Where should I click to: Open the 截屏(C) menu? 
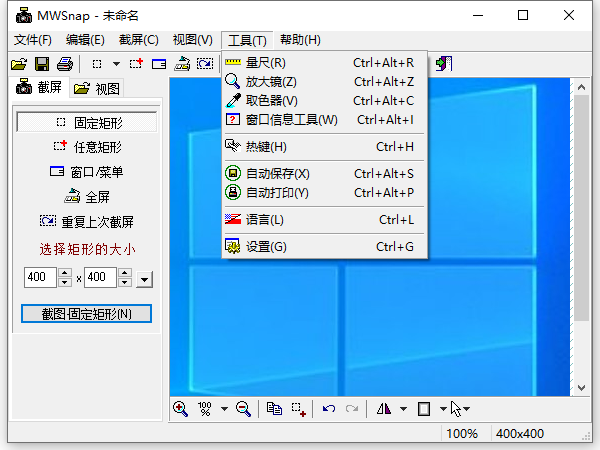point(139,40)
